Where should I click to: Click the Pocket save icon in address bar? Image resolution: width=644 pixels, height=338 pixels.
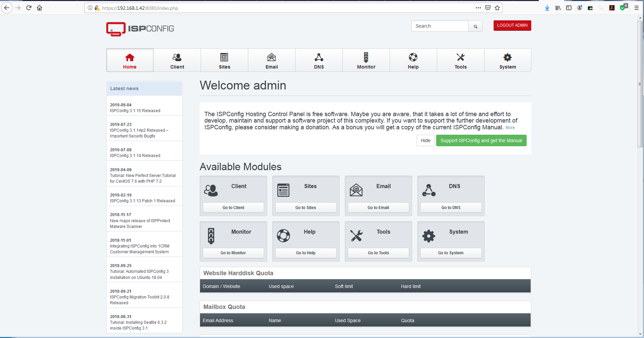pos(488,8)
